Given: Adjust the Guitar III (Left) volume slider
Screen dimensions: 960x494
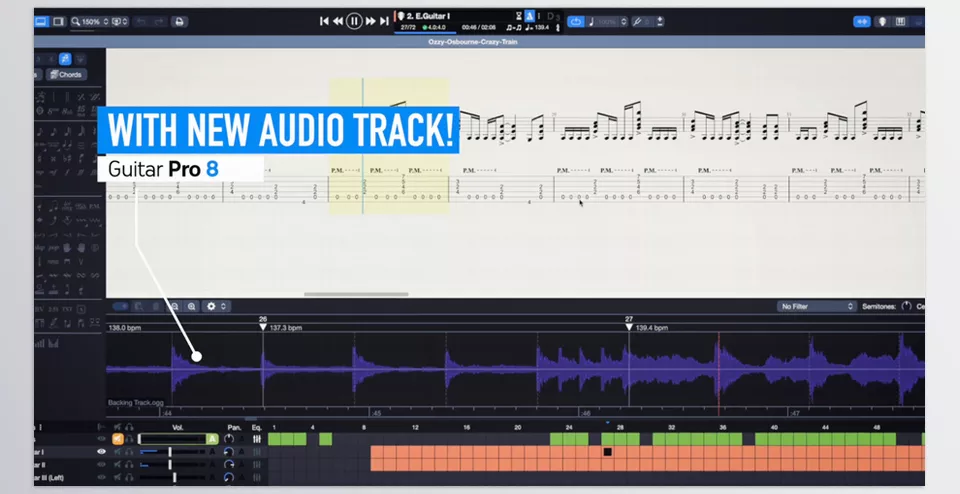Looking at the screenshot, I should coord(173,477).
